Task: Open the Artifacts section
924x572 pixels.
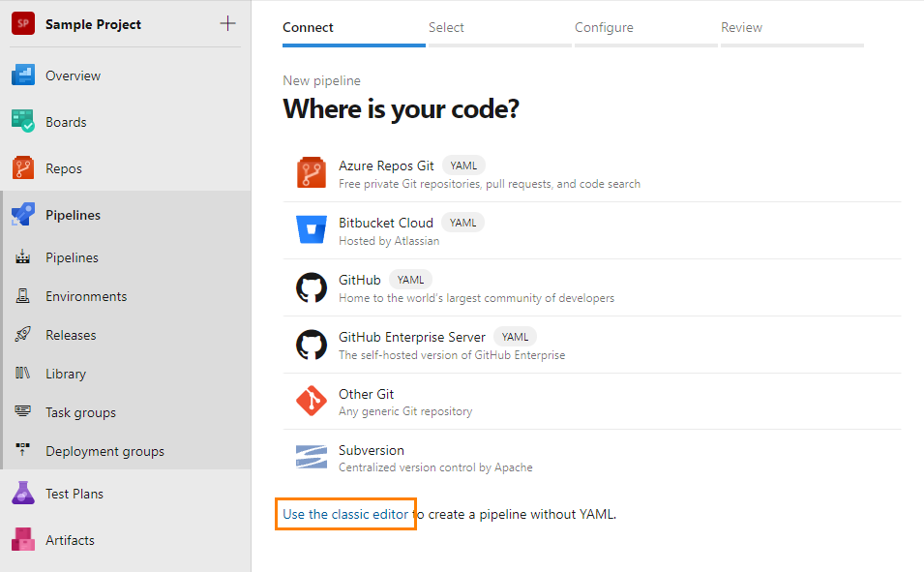Action: 72,540
